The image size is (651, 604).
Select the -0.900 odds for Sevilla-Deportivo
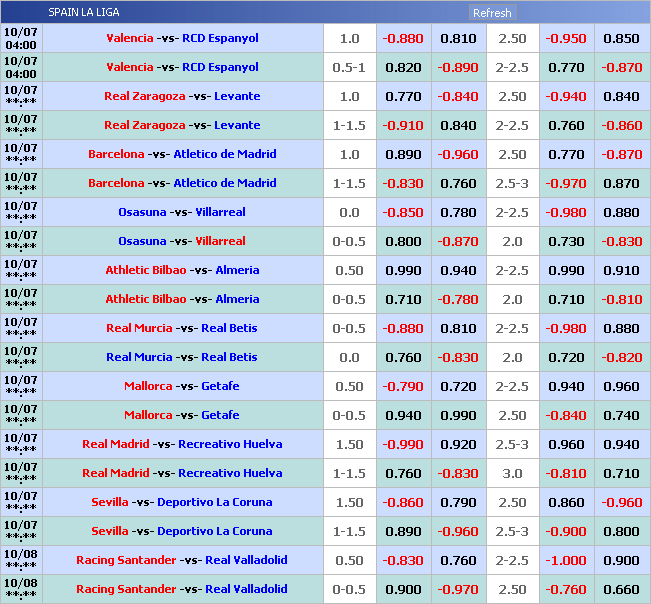(x=565, y=531)
